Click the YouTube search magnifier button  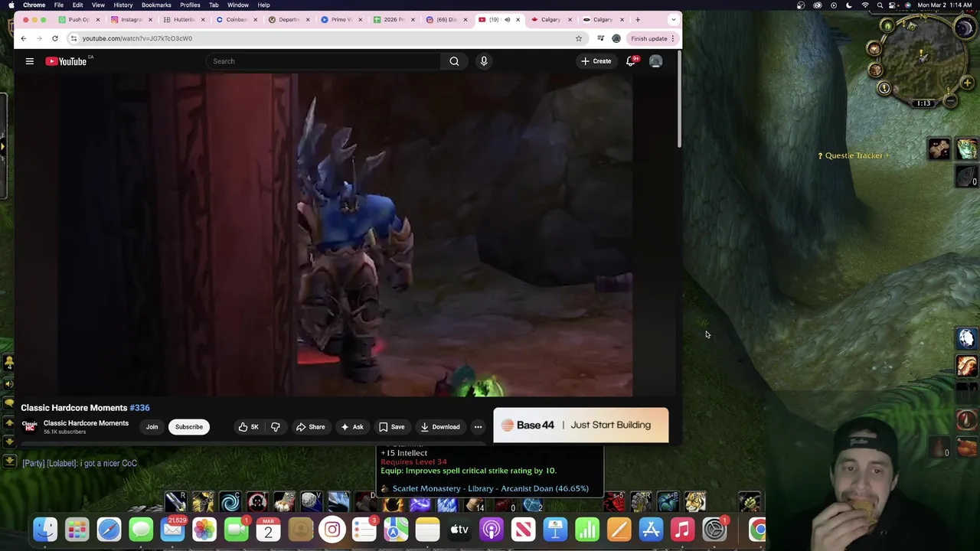[x=454, y=61]
